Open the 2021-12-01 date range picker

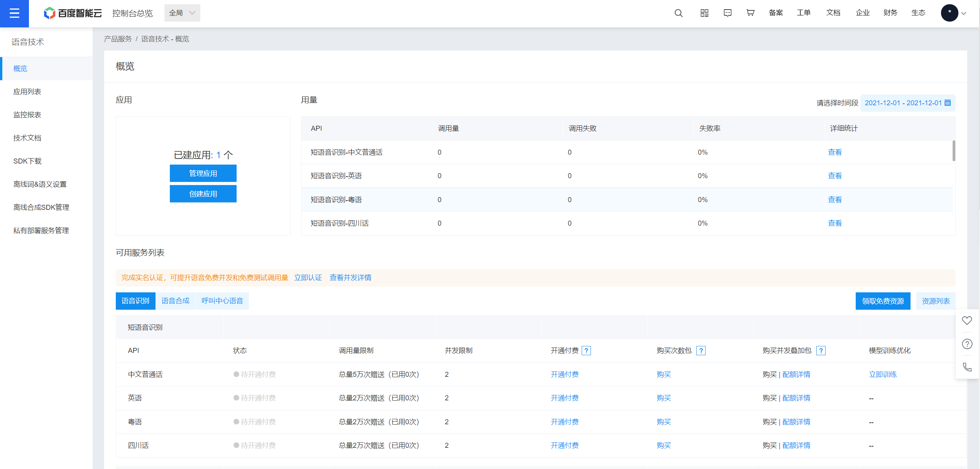(907, 103)
